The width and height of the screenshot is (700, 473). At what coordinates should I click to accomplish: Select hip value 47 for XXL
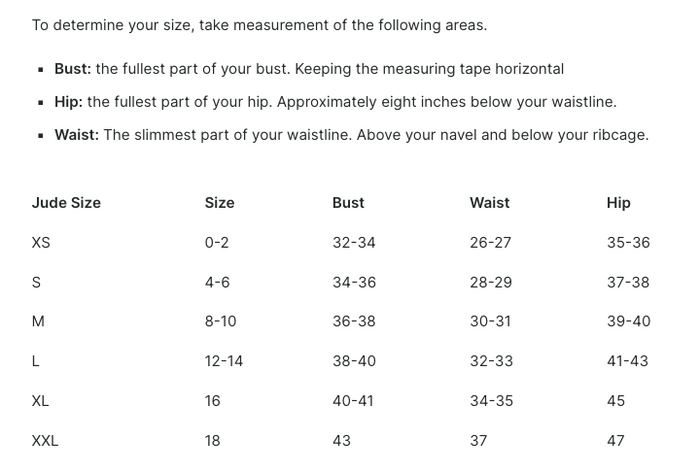tap(616, 441)
